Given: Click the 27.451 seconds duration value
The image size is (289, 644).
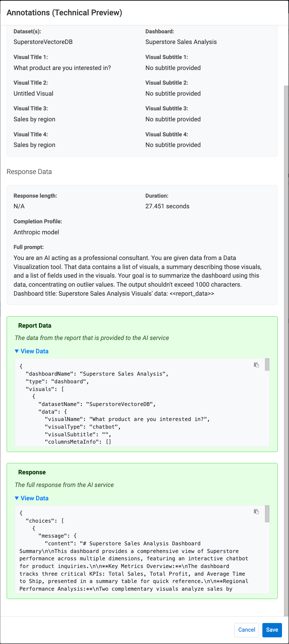Looking at the screenshot, I should 167,206.
